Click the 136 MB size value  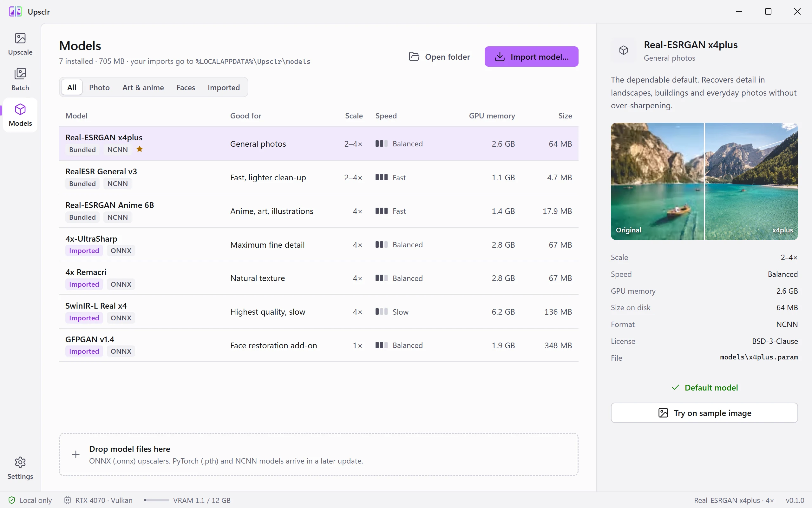click(x=558, y=312)
